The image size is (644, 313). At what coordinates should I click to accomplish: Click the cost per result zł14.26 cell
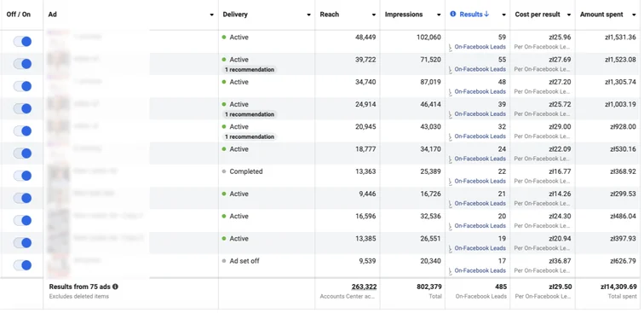[x=560, y=194]
